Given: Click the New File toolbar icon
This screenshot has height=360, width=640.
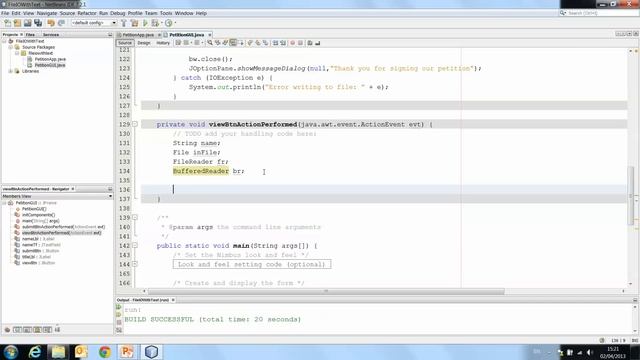Looking at the screenshot, I should pyautogui.click(x=7, y=23).
